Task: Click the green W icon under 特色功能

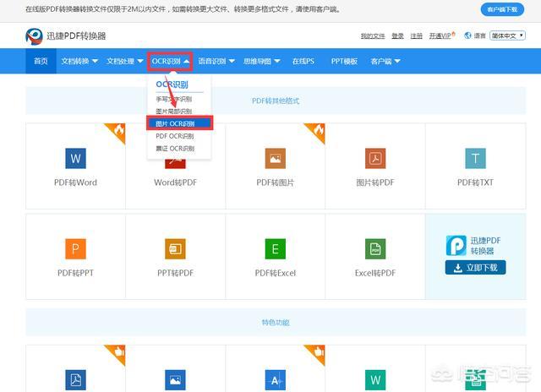Action: (x=375, y=380)
